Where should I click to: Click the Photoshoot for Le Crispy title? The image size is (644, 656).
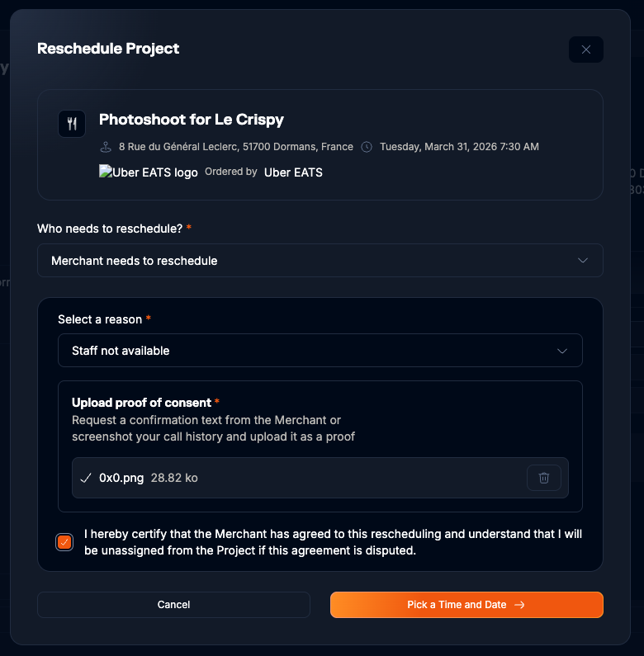(x=192, y=120)
